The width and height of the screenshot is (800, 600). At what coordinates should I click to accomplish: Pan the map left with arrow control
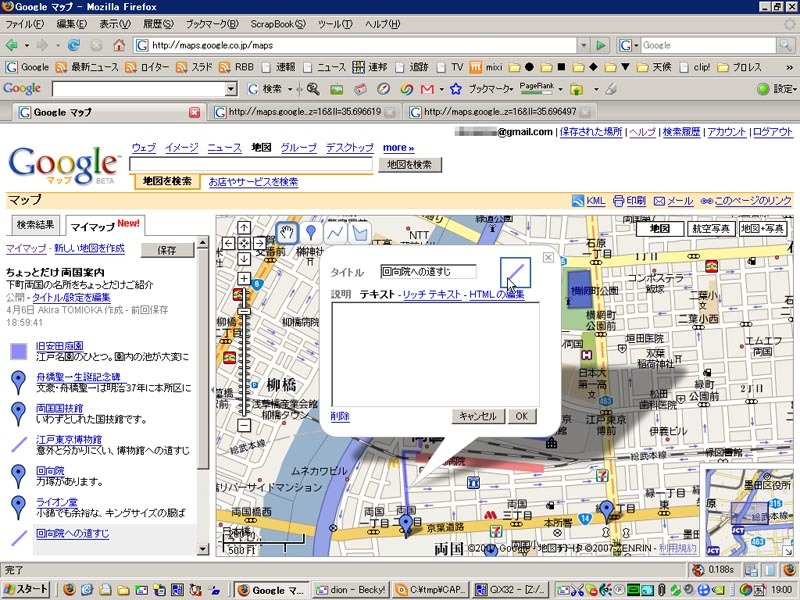click(x=229, y=243)
